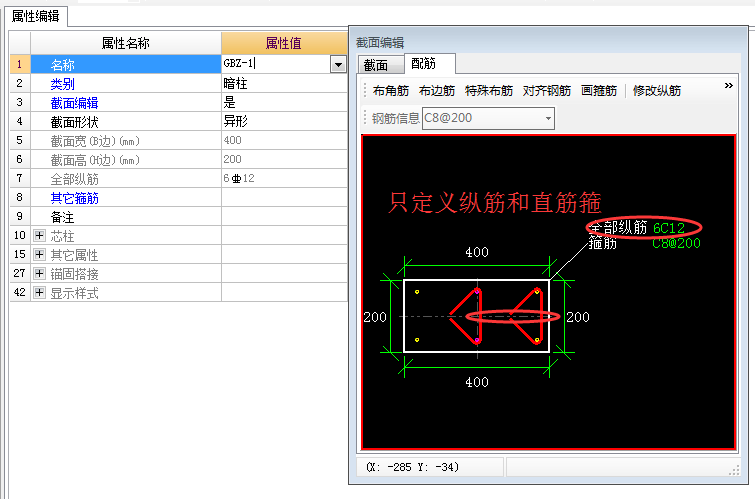Click the empty 备注 value cell
Viewport: 755px width, 499px height.
tap(284, 217)
